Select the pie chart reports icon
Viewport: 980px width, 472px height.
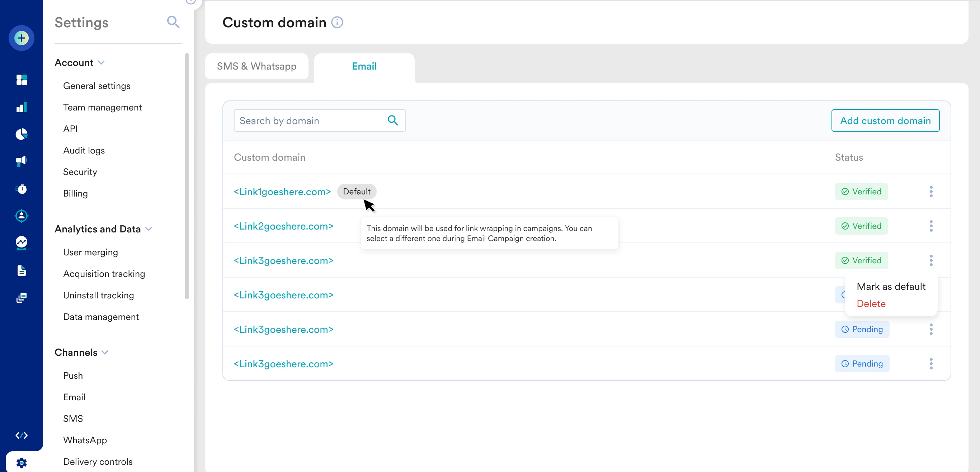21,134
